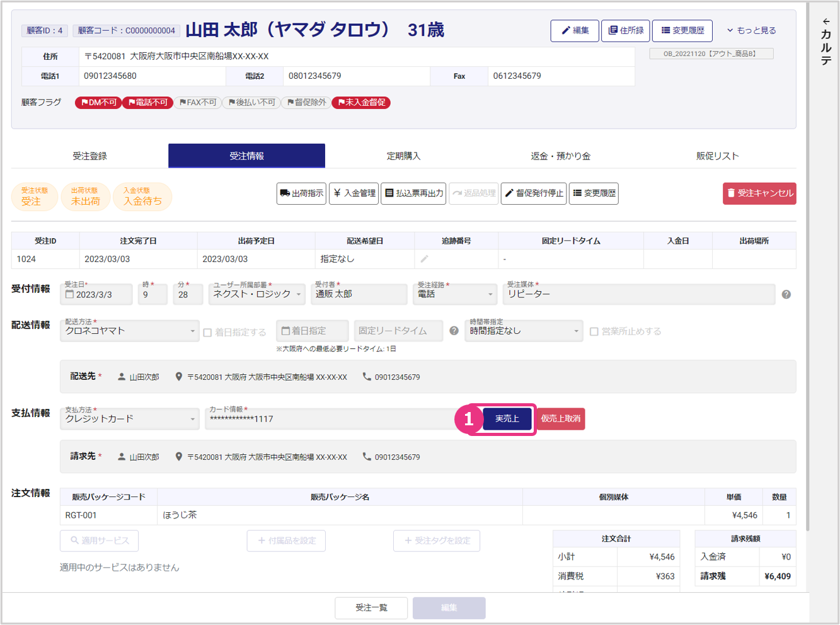
Task: Click the pencil icon in tracking number cell
Action: pyautogui.click(x=424, y=259)
